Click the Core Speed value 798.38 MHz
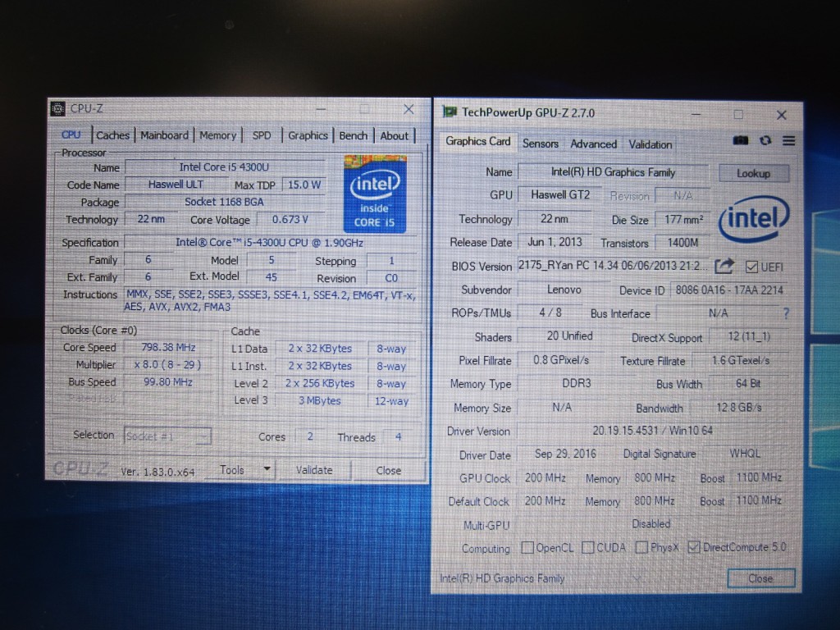840x630 pixels. [x=168, y=347]
